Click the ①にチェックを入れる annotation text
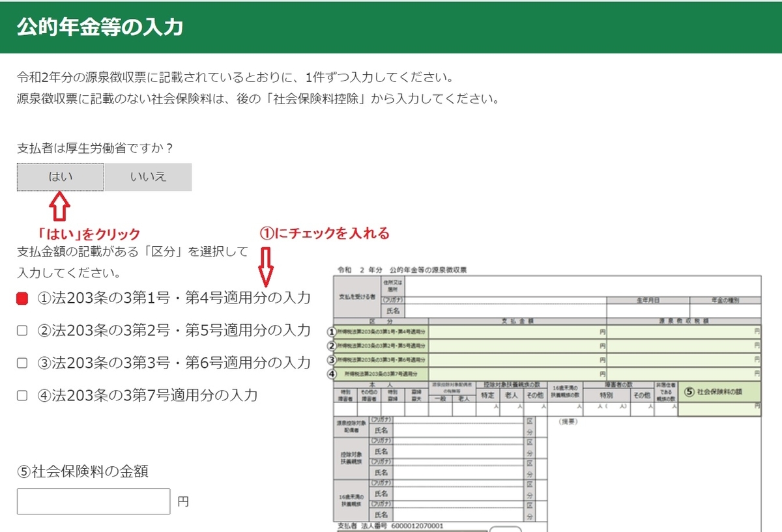This screenshot has height=532, width=782. (326, 234)
